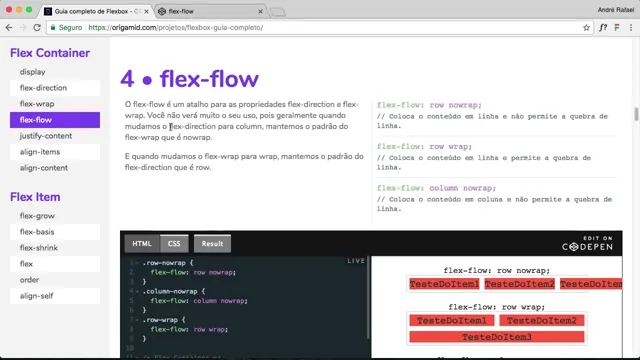The height and width of the screenshot is (360, 640).
Task: Go back with the browser back arrow
Action: tap(9, 28)
